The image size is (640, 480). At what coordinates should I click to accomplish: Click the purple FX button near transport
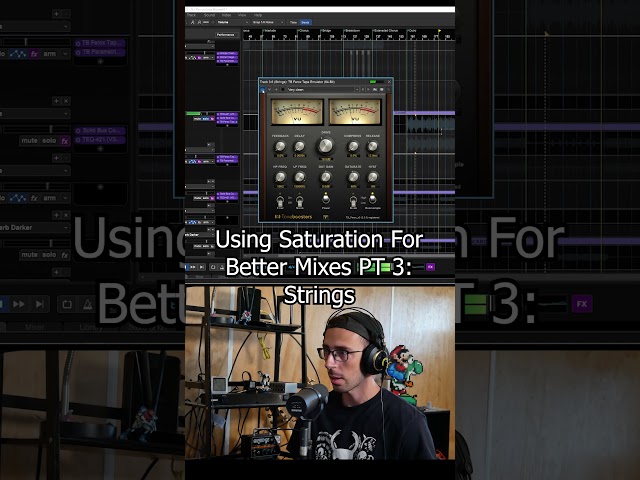(x=430, y=267)
